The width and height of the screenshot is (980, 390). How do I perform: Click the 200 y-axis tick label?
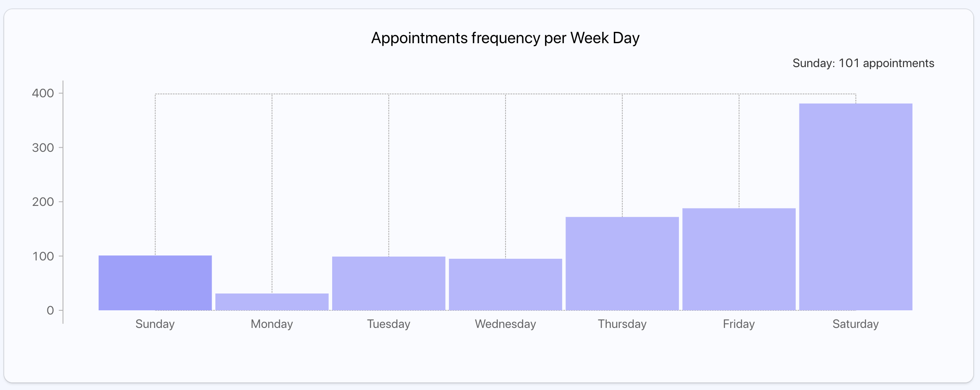(43, 202)
